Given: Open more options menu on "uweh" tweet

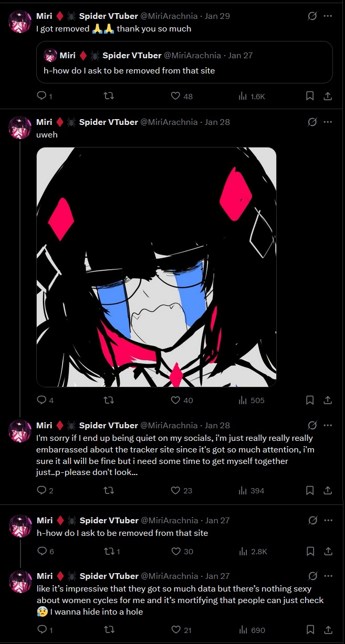Looking at the screenshot, I should (328, 122).
